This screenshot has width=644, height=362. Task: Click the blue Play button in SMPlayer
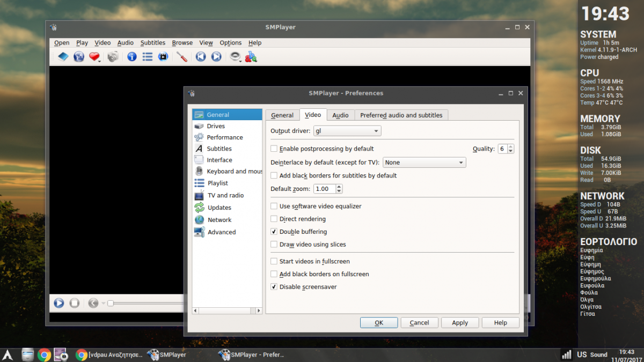click(59, 303)
